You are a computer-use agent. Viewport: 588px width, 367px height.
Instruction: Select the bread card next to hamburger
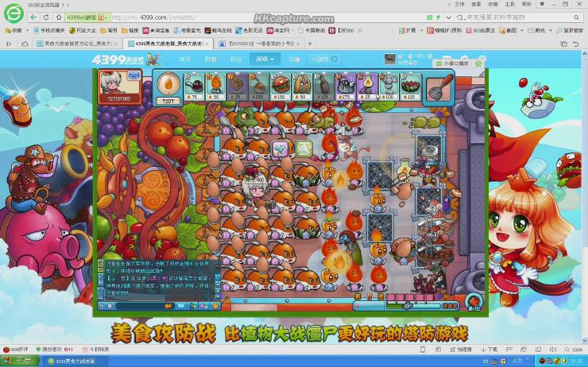pos(302,87)
